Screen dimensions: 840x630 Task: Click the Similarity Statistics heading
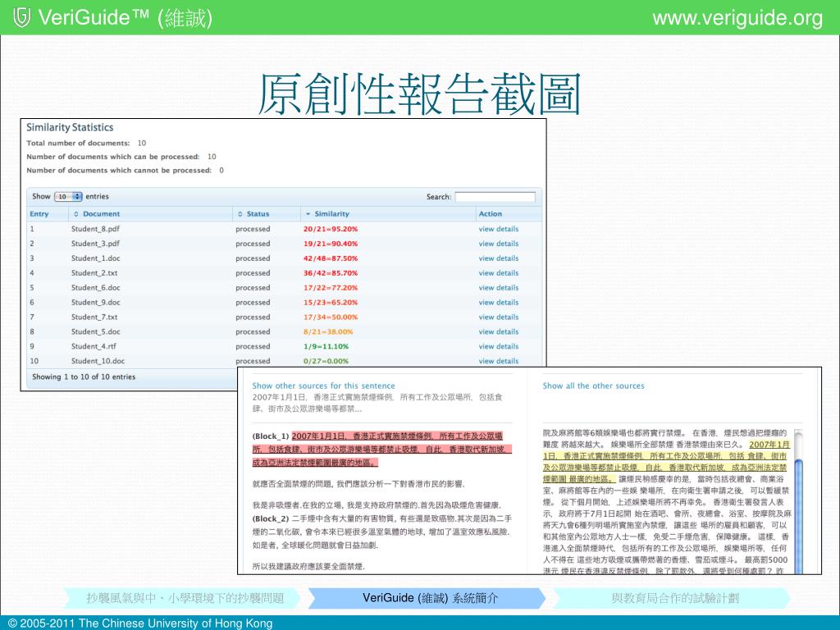point(71,127)
